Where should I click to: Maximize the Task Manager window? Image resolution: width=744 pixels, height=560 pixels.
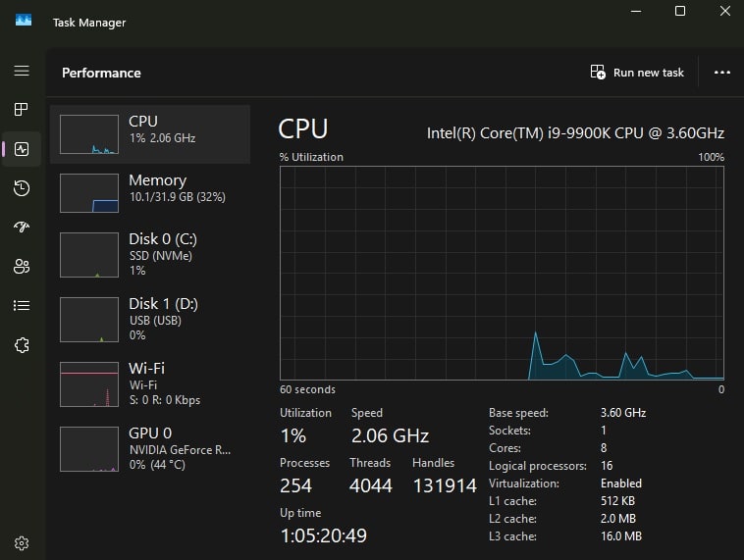coord(680,11)
